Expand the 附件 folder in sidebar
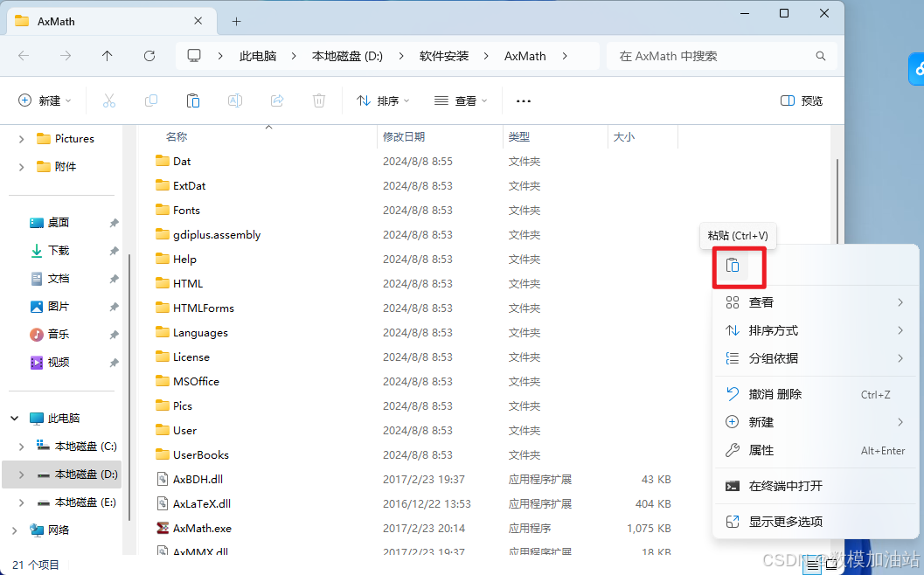The height and width of the screenshot is (575, 924). click(21, 167)
